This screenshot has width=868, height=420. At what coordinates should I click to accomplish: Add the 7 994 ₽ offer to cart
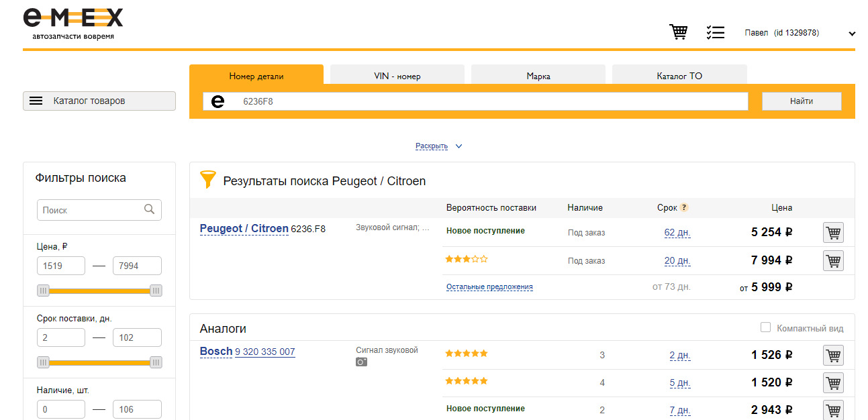833,260
